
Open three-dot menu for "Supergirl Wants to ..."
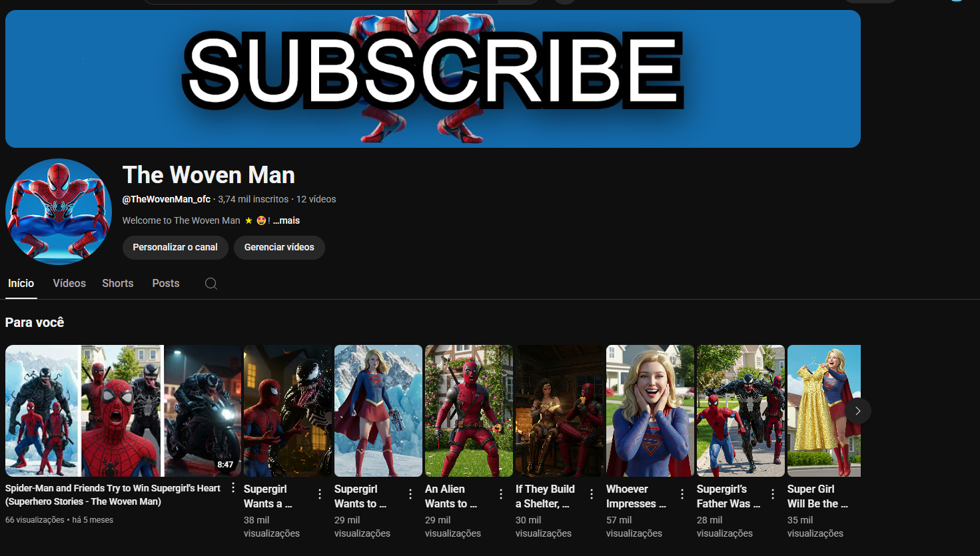point(410,494)
